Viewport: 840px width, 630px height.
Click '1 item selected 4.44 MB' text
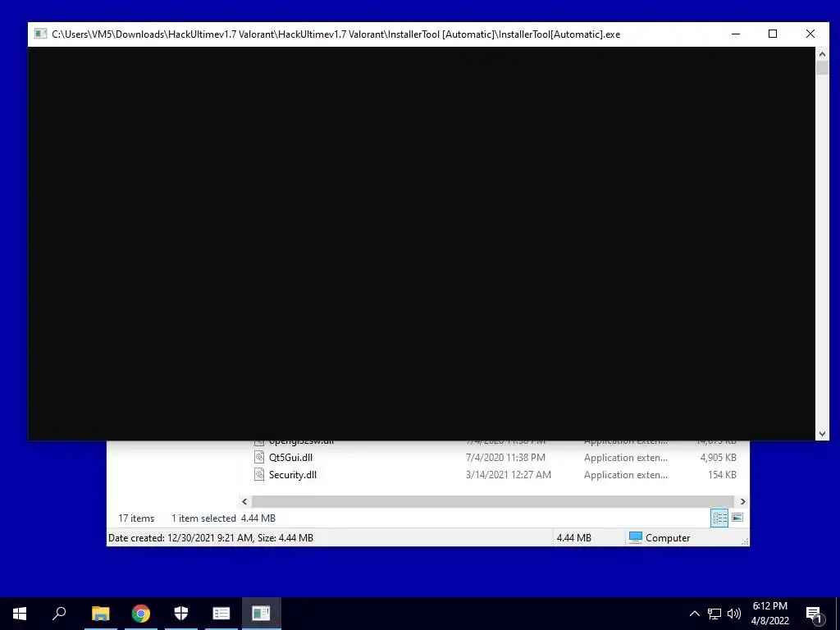click(223, 518)
